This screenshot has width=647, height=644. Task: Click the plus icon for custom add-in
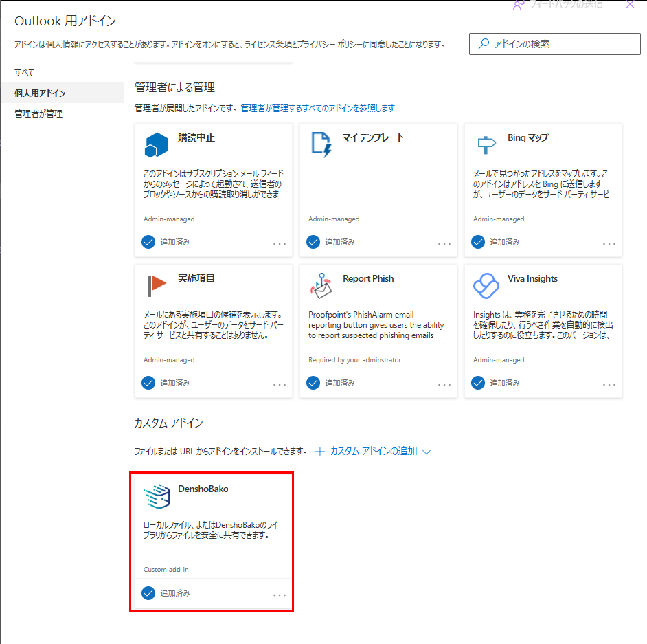(320, 452)
